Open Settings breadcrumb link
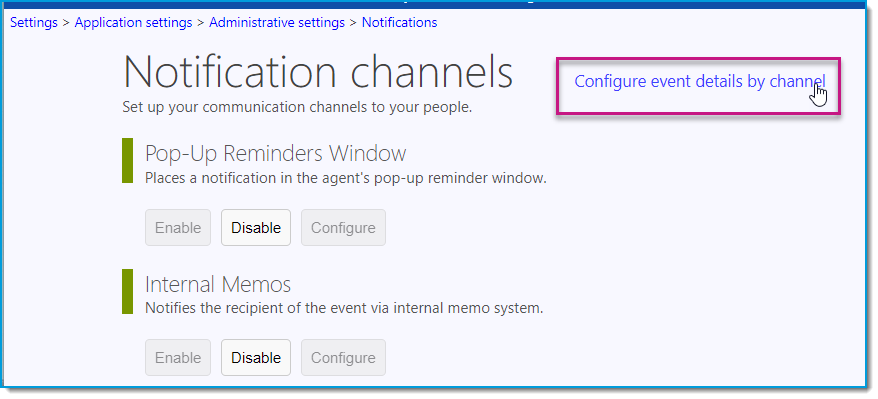The image size is (878, 399). click(x=34, y=23)
